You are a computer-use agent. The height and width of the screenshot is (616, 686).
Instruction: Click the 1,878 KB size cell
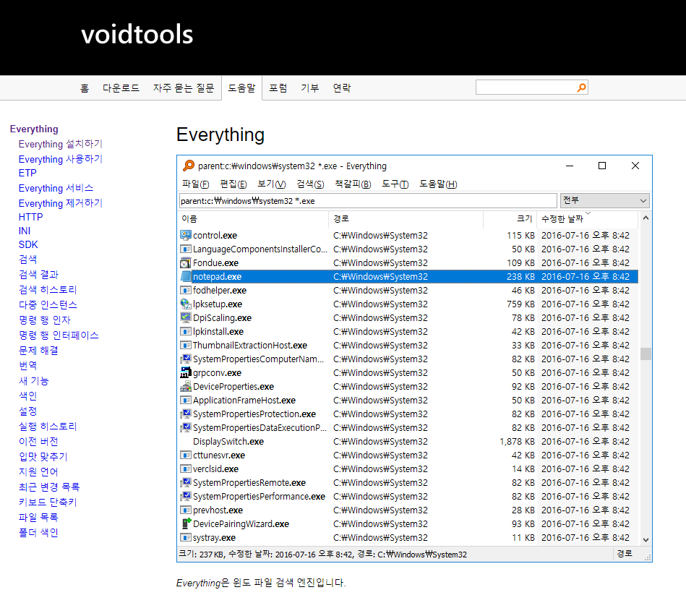coord(517,442)
